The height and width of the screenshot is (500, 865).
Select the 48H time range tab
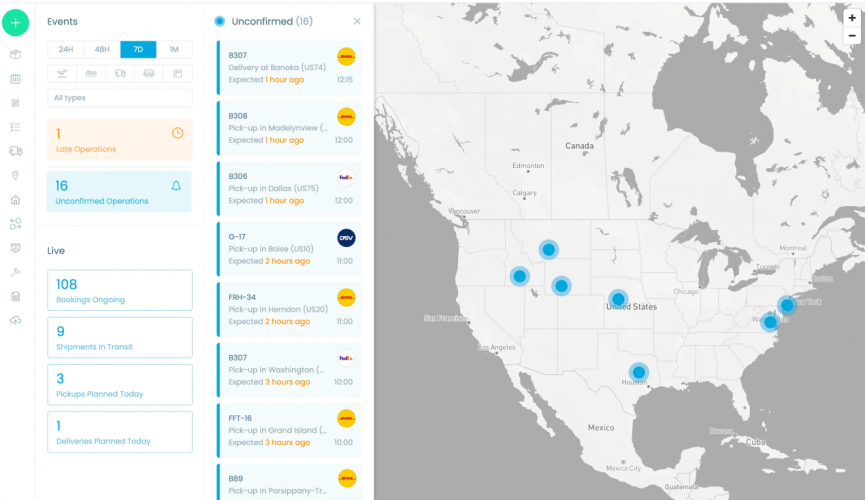102,49
